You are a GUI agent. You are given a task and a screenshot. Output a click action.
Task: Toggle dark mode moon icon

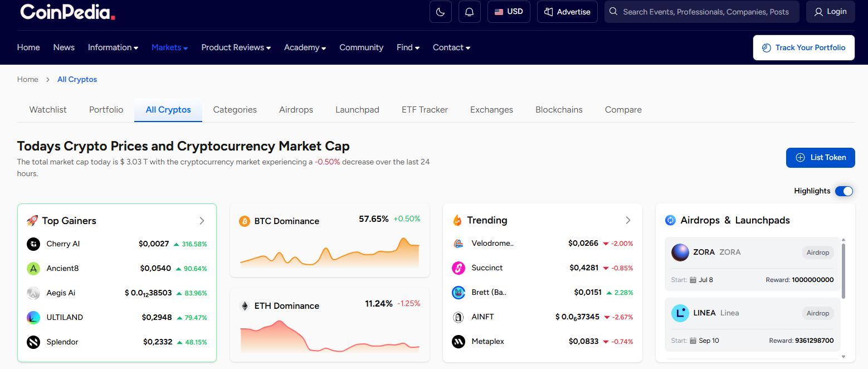point(440,12)
